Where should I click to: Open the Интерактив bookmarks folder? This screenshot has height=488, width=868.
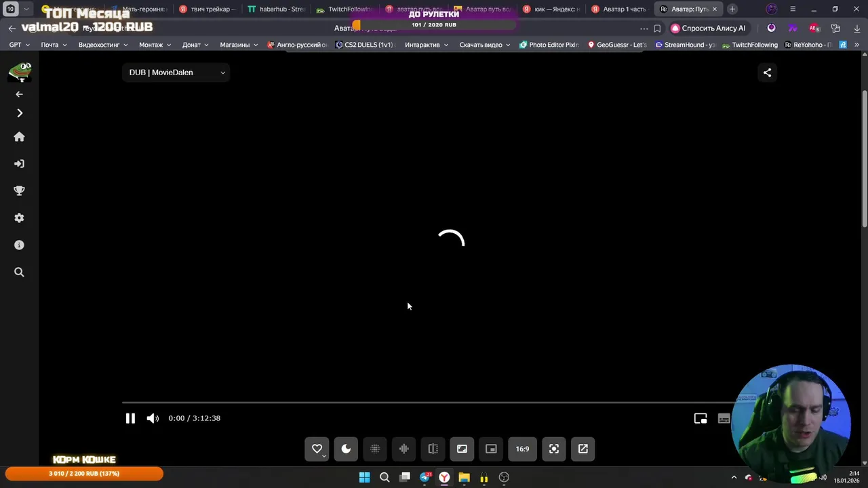pos(427,45)
